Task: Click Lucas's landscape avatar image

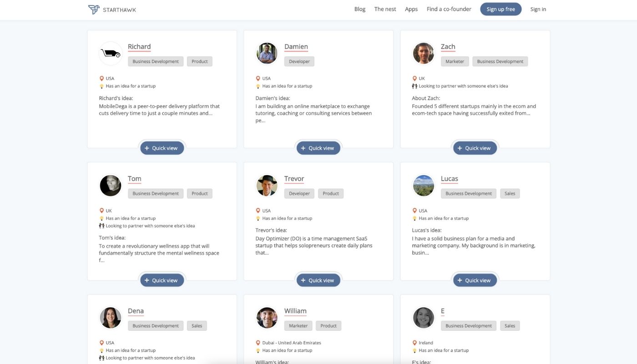Action: click(x=423, y=185)
